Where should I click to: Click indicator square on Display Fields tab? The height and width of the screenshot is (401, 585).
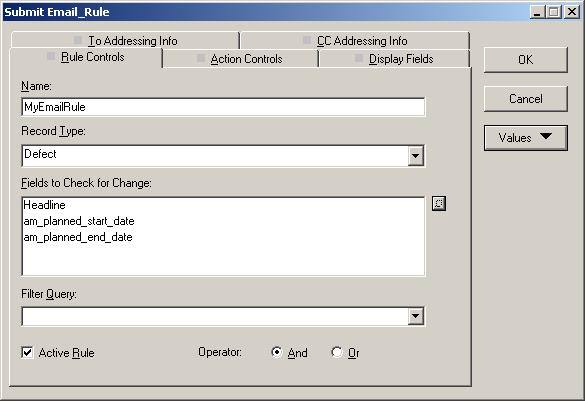[359, 58]
